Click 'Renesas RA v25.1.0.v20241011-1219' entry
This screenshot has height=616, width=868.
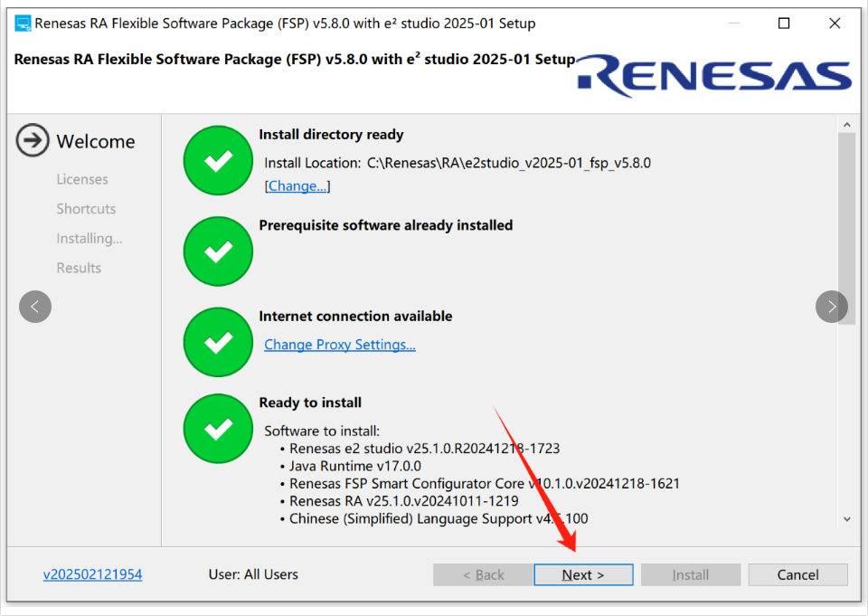pyautogui.click(x=403, y=501)
